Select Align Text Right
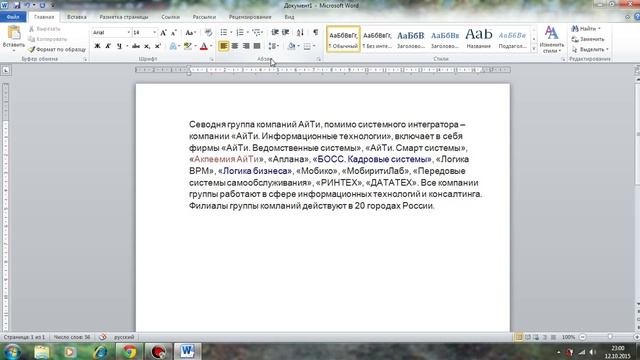The height and width of the screenshot is (360, 640). [x=246, y=46]
